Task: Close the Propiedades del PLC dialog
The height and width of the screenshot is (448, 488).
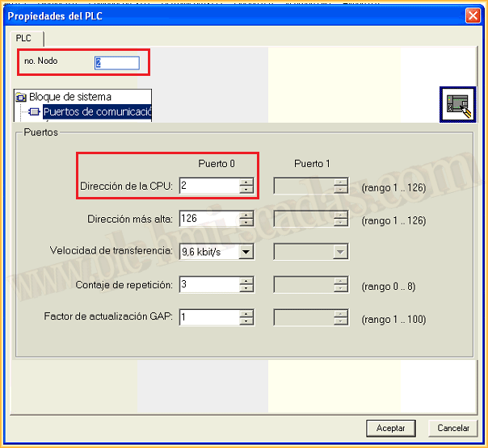Action: pyautogui.click(x=473, y=15)
